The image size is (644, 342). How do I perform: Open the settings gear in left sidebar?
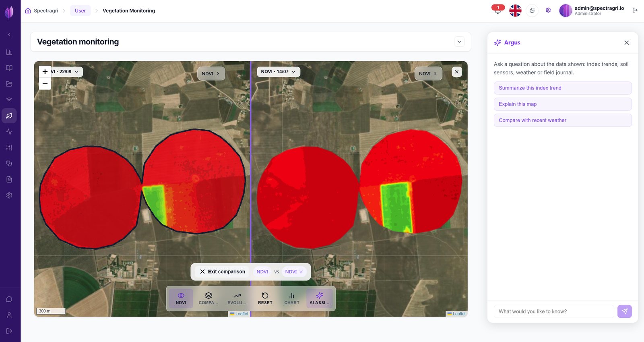pos(9,195)
